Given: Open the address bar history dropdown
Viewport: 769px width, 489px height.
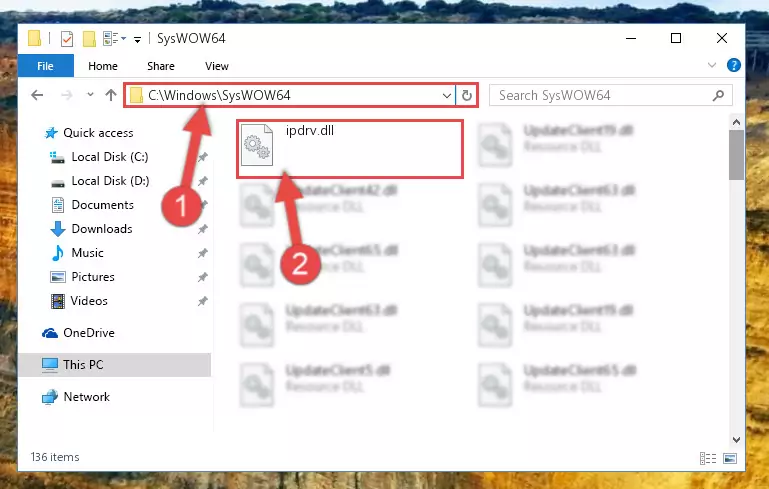Looking at the screenshot, I should [446, 96].
